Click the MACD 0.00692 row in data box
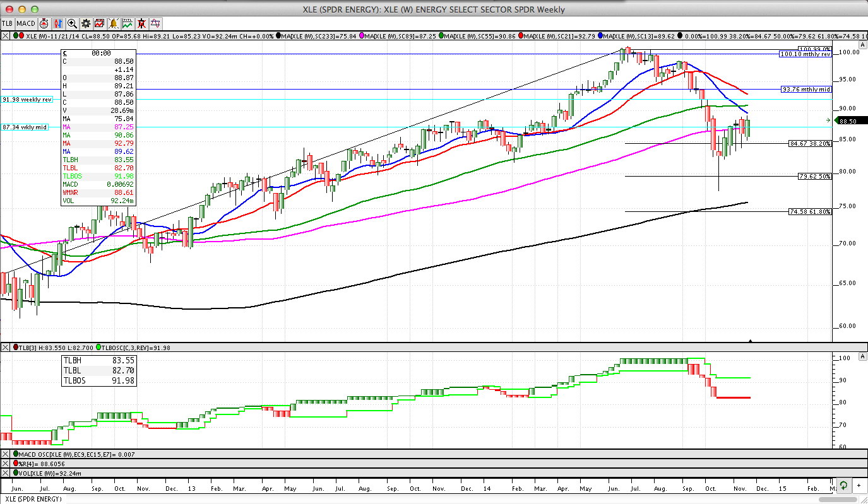 (97, 184)
